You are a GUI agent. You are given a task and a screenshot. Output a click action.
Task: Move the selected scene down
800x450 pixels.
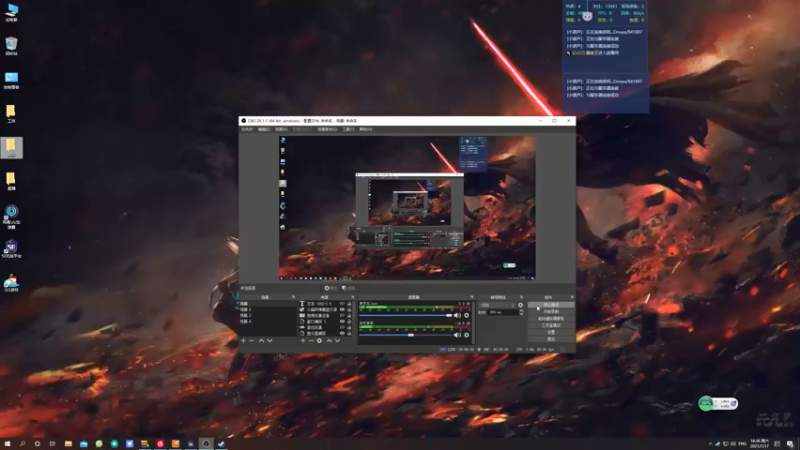pos(270,341)
